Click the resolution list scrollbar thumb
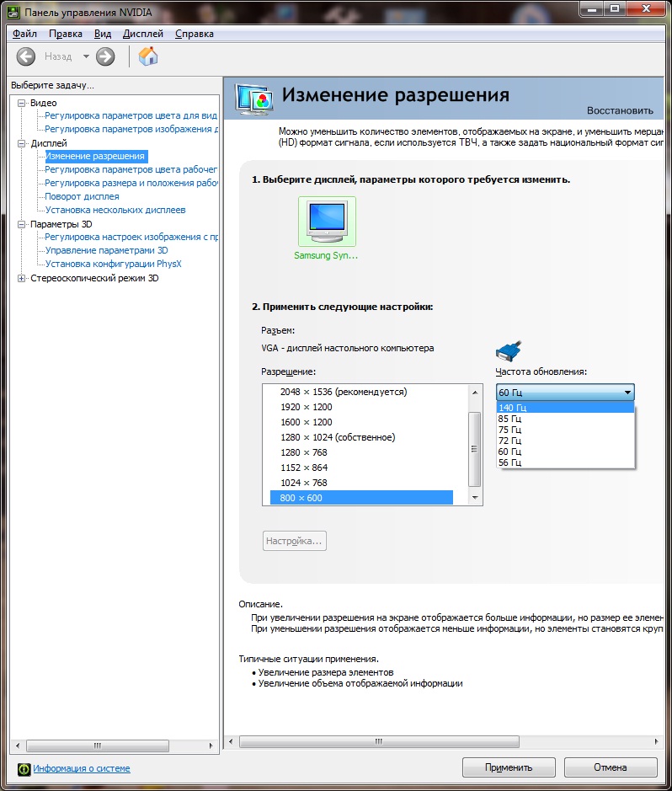This screenshot has width=672, height=791. [x=474, y=449]
